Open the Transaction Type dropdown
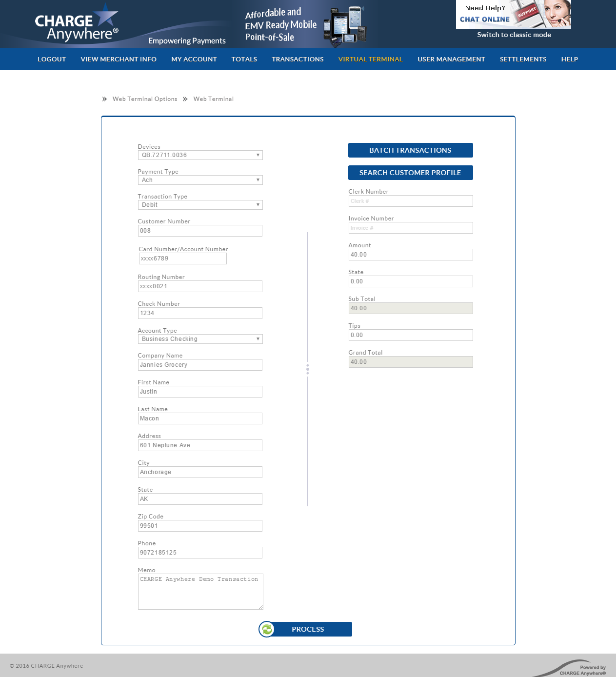Screen dimensions: 616x677 click(x=200, y=205)
